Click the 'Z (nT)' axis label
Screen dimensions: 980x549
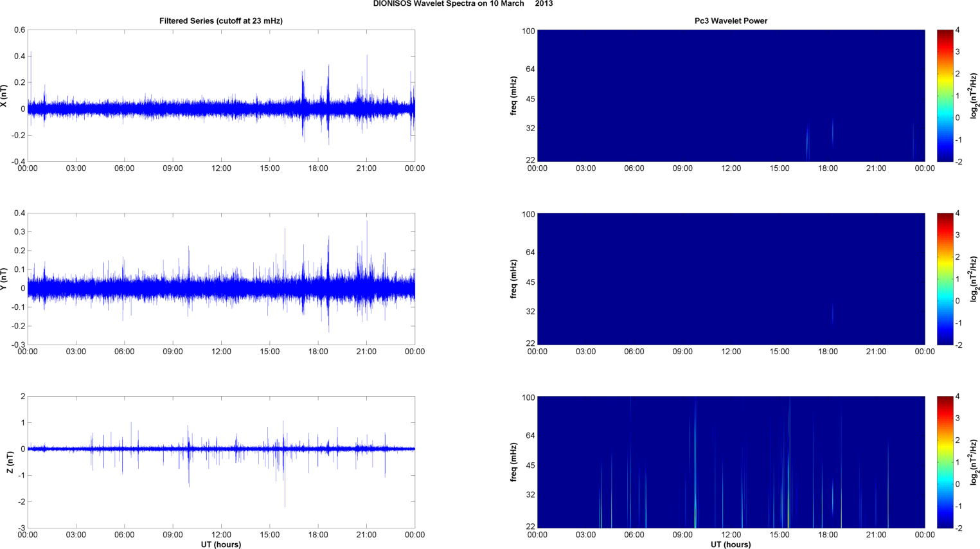[x=10, y=462]
